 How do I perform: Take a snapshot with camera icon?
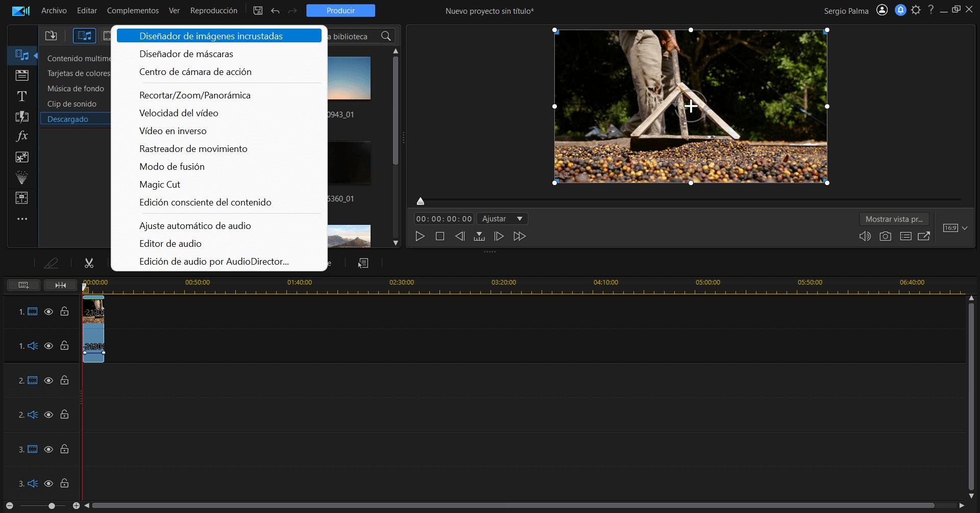(x=885, y=236)
